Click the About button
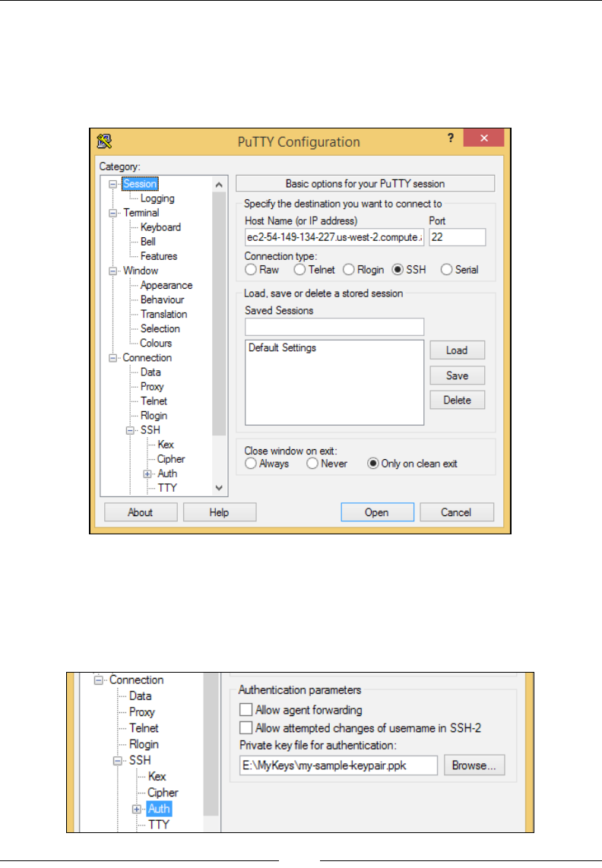This screenshot has height=868, width=602. coord(141,512)
